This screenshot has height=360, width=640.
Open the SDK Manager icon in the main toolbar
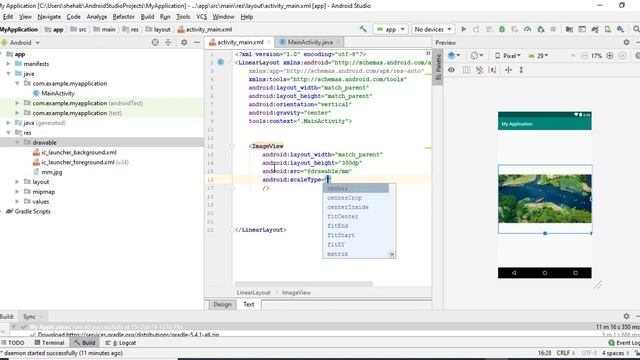[620, 29]
